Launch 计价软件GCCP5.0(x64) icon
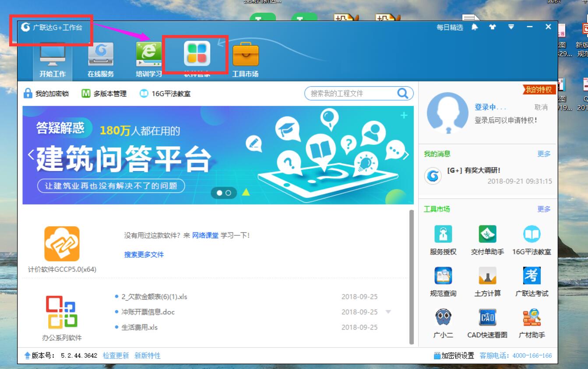Viewport: 588px width, 369px height. tap(62, 244)
